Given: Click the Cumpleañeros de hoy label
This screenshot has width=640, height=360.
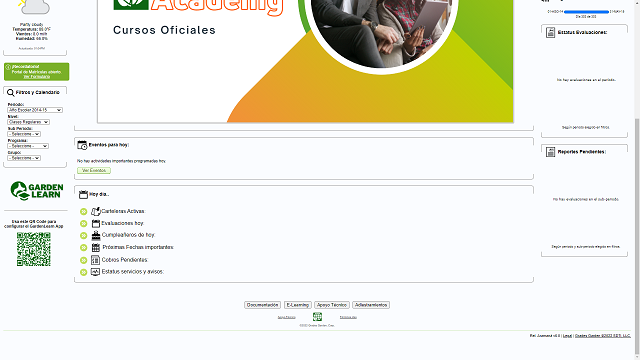Looking at the screenshot, I should pos(129,235).
